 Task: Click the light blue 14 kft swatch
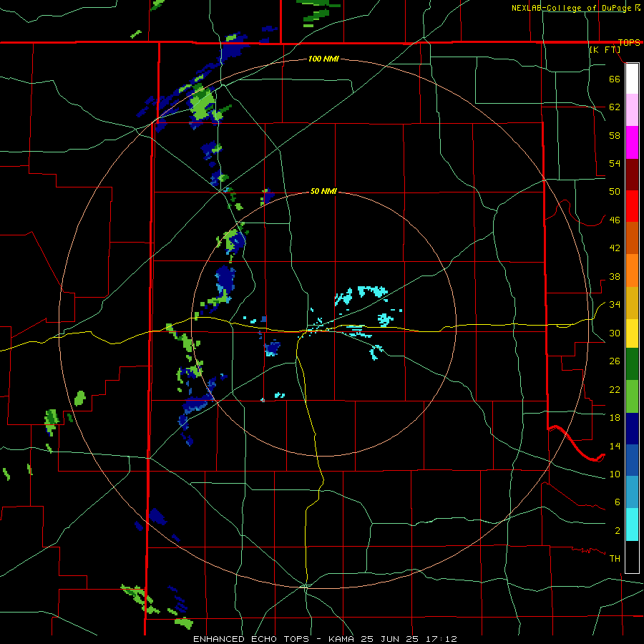(632, 492)
